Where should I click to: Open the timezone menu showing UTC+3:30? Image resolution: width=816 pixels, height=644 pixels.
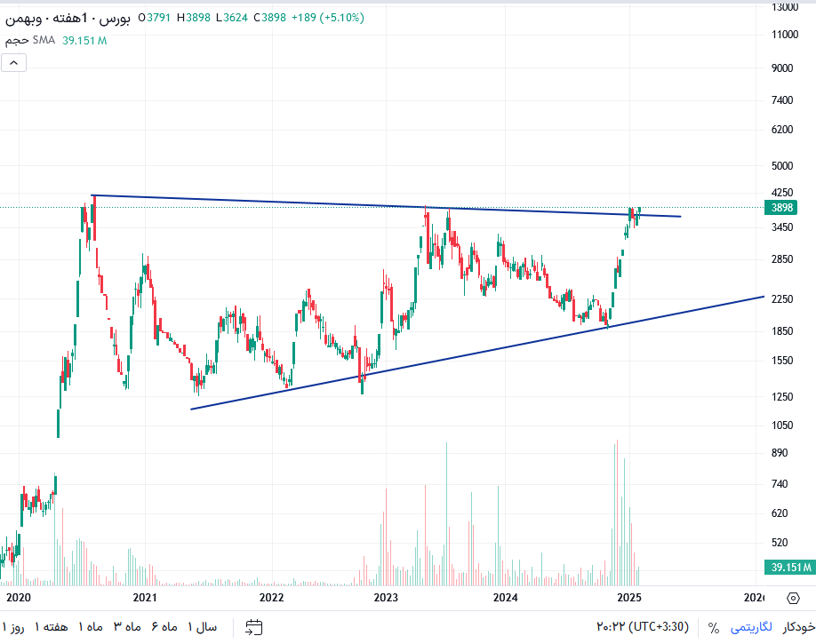click(643, 627)
